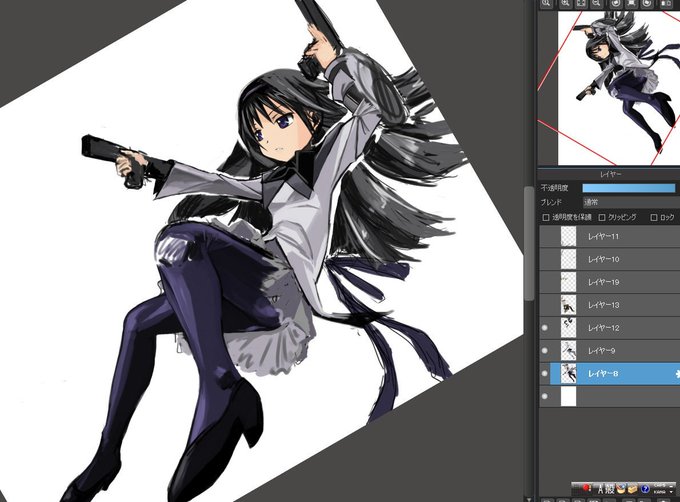Open the IME tools box icon

click(633, 489)
